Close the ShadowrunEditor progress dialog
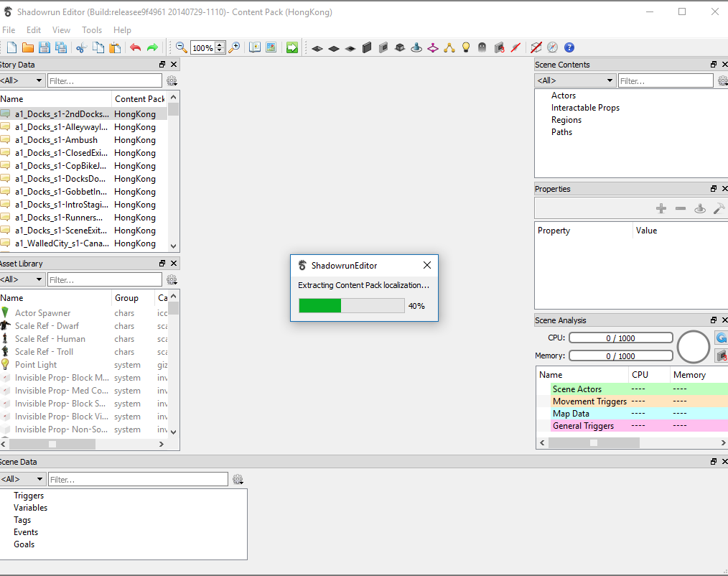The width and height of the screenshot is (728, 576). tap(427, 265)
